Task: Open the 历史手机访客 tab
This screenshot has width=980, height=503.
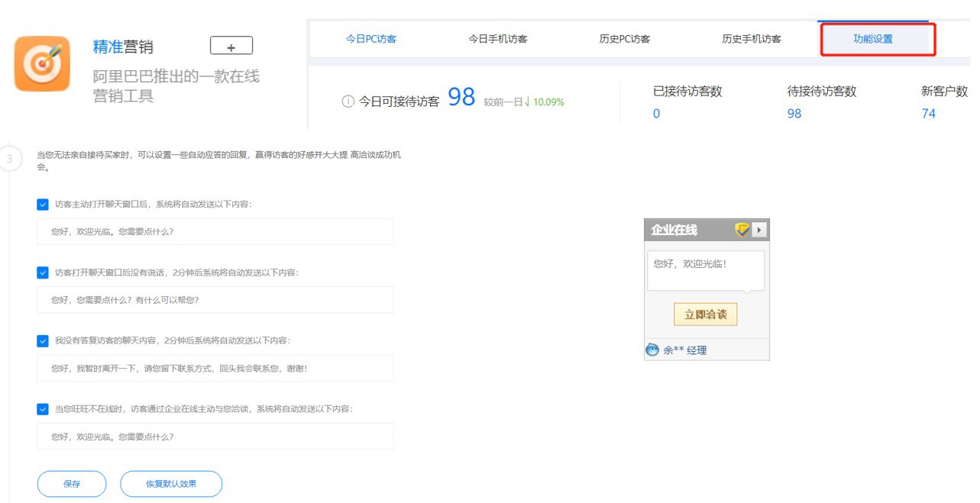Action: click(x=752, y=39)
